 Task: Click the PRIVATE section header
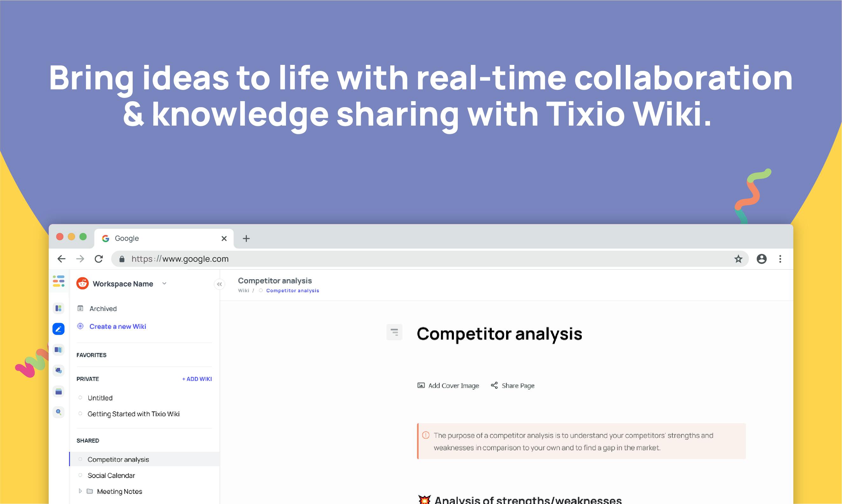click(87, 379)
